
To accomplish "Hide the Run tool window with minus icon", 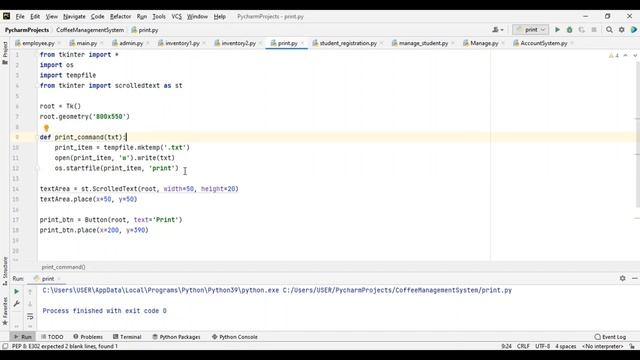I will (x=634, y=278).
